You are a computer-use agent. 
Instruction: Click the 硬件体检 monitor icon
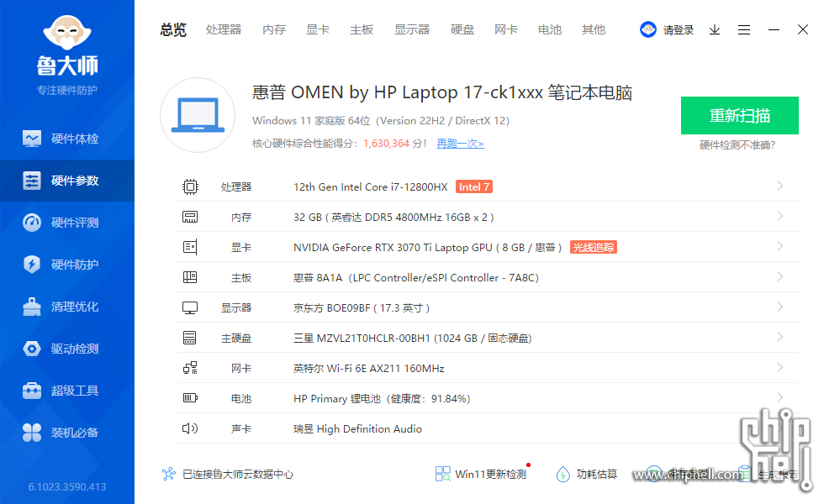point(32,139)
